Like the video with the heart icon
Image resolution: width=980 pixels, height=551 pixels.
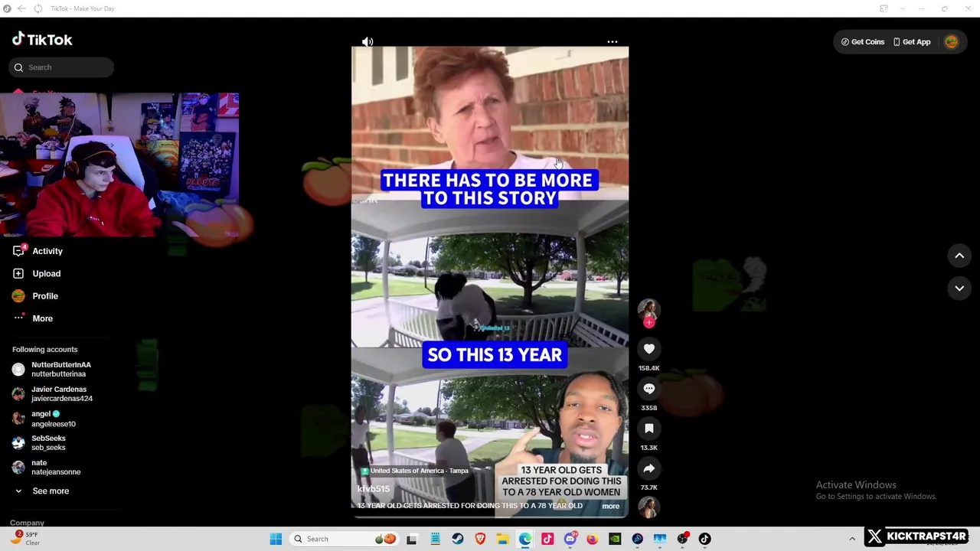(x=648, y=349)
